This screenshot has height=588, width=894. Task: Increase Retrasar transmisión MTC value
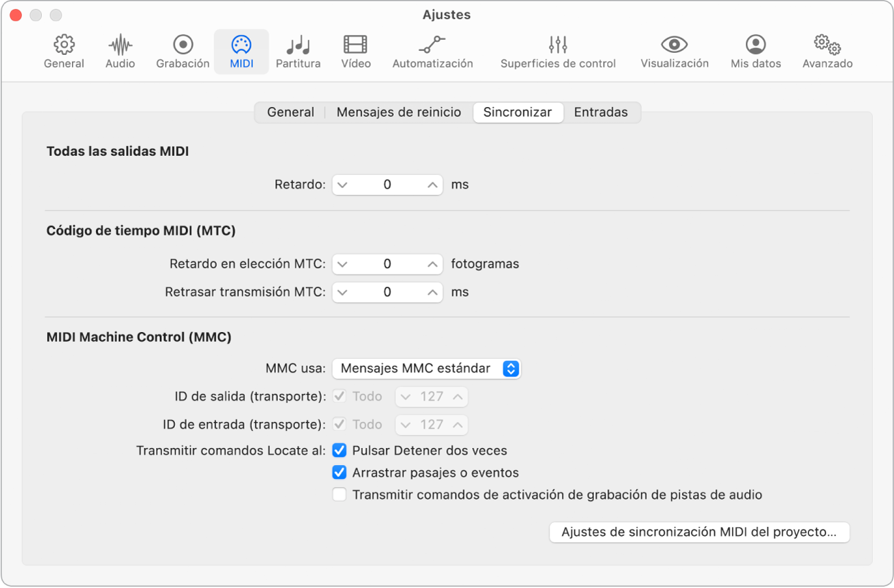432,292
